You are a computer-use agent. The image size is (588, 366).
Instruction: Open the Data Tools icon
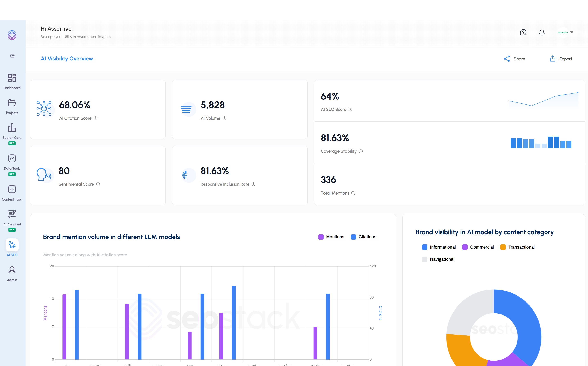tap(12, 158)
